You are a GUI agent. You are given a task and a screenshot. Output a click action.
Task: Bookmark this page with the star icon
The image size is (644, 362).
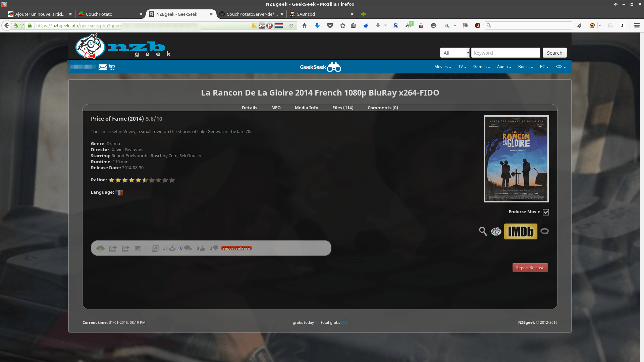coord(343,25)
